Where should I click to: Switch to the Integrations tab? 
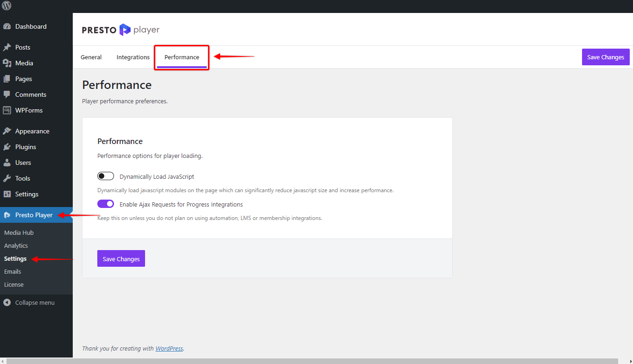point(133,57)
